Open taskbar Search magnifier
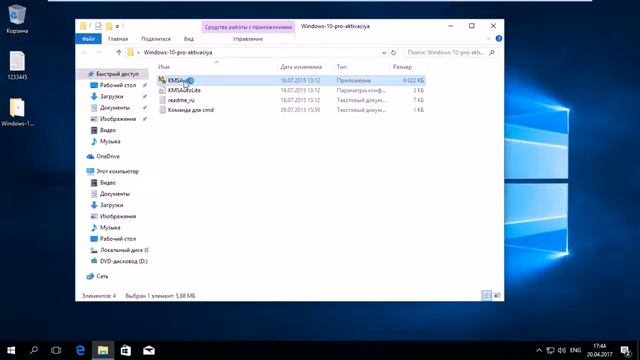The height and width of the screenshot is (360, 640). (x=34, y=350)
